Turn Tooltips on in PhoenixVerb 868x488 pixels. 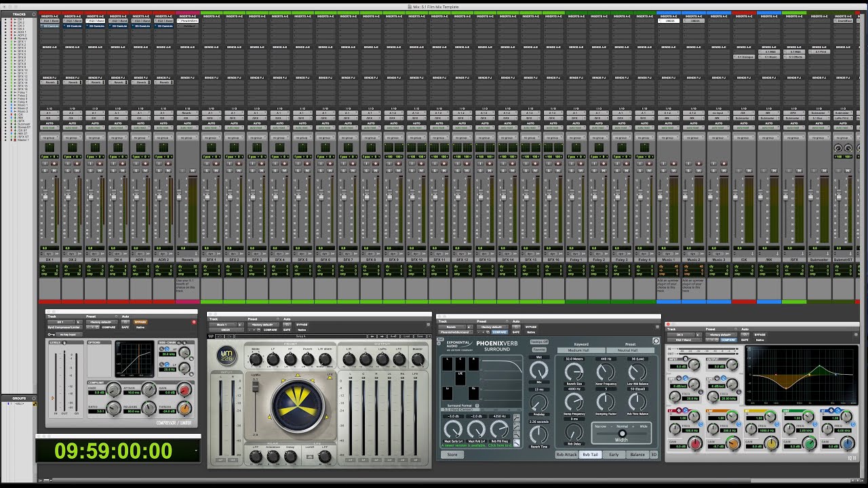(x=539, y=342)
